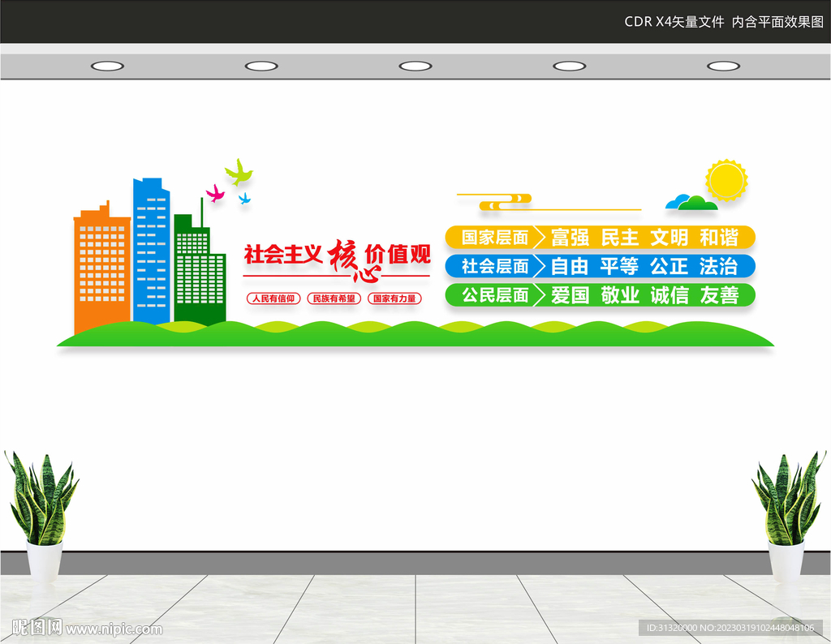Select the tall blue building illustration

[152, 251]
